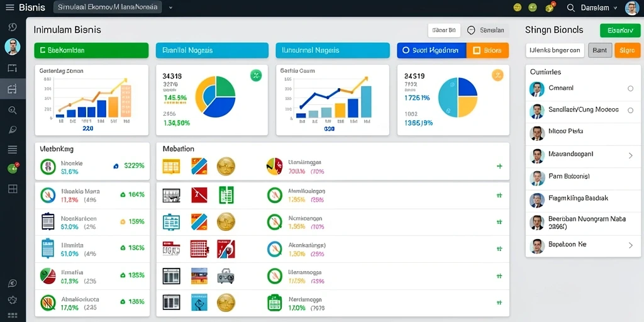Expand the top bar simulation title dropdown arrow
Viewport: 644px width, 322px height.
point(170,8)
